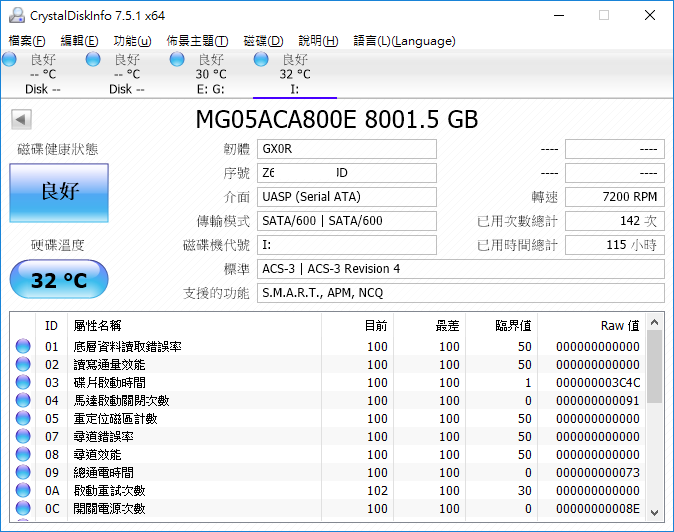Select the 啟動重試次數 attribute row
Image resolution: width=674 pixels, height=532 pixels.
(328, 491)
